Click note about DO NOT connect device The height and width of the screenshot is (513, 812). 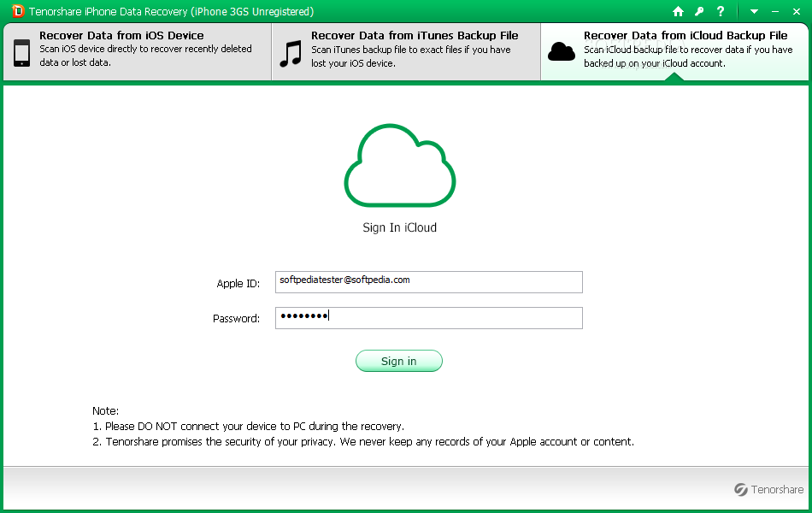(249, 427)
